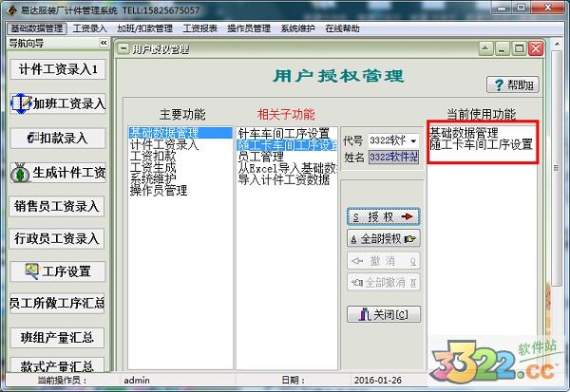Select 基础数据管理 in the 主要功能 list
Screen dimensions: 570x392
(180, 133)
